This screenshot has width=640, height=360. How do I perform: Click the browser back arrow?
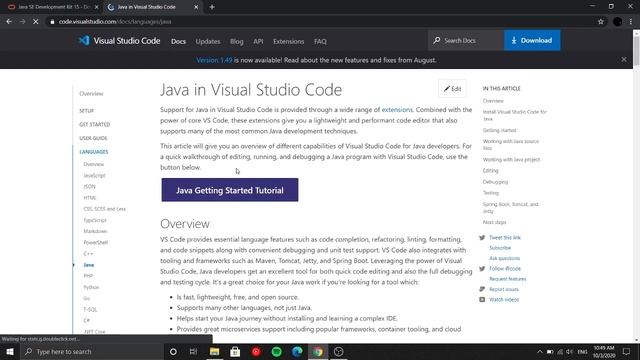9,22
